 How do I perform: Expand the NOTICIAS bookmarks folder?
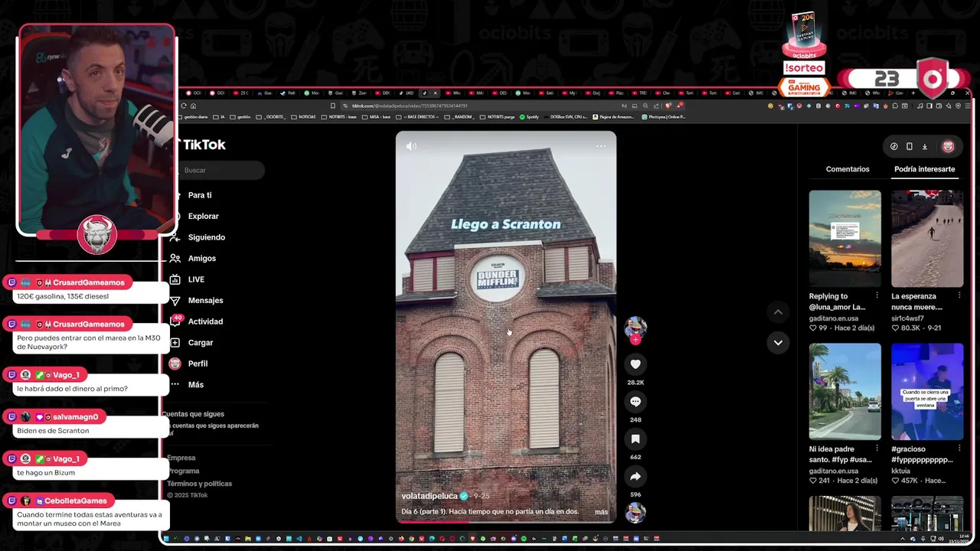(303, 117)
